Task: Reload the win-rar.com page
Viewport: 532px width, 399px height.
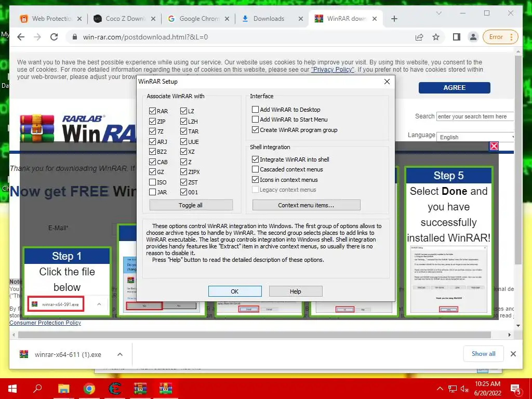Action: point(54,37)
